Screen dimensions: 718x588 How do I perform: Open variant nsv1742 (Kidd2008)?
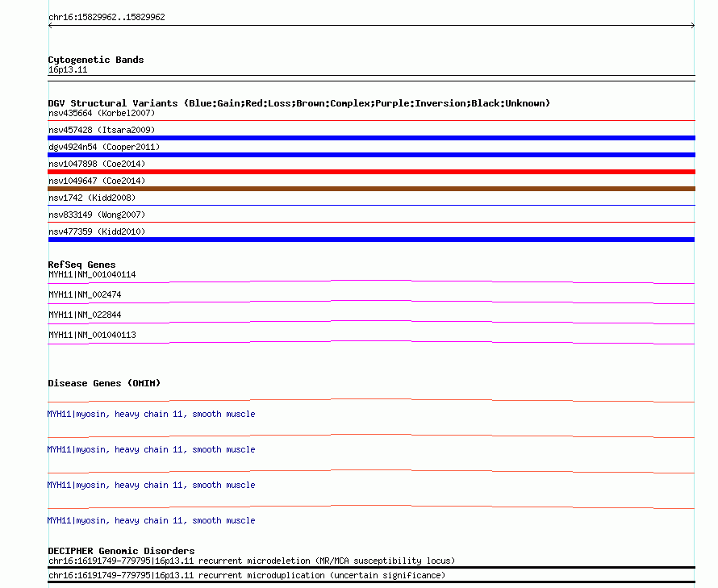point(92,198)
